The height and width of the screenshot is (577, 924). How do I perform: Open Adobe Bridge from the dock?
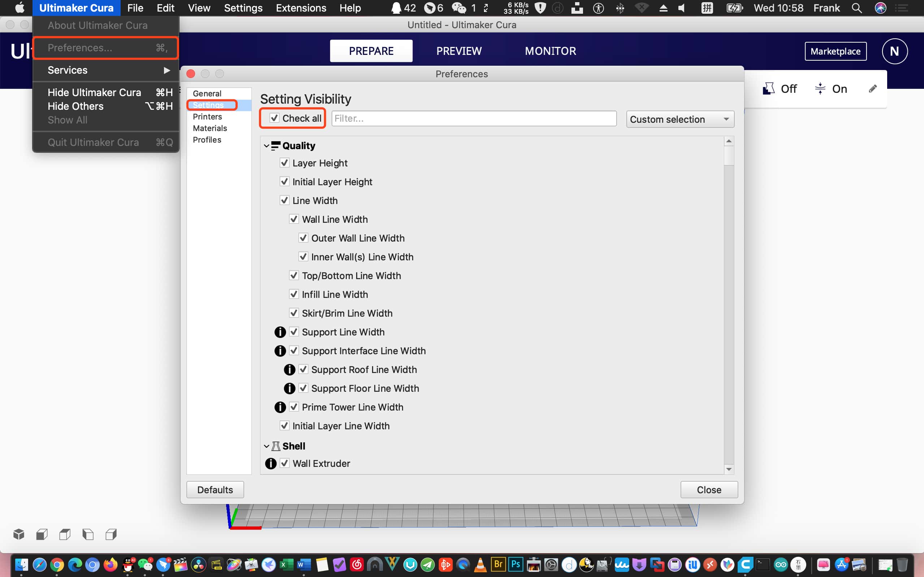click(498, 564)
